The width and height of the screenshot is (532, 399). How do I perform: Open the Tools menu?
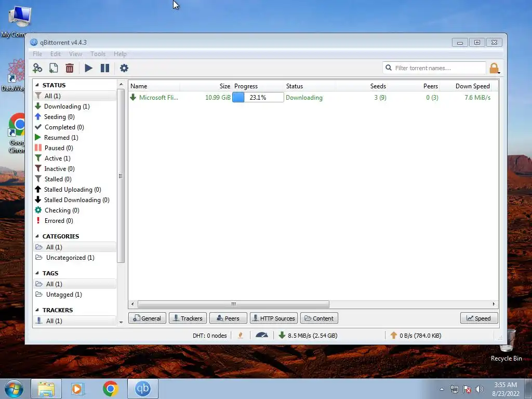pyautogui.click(x=98, y=54)
